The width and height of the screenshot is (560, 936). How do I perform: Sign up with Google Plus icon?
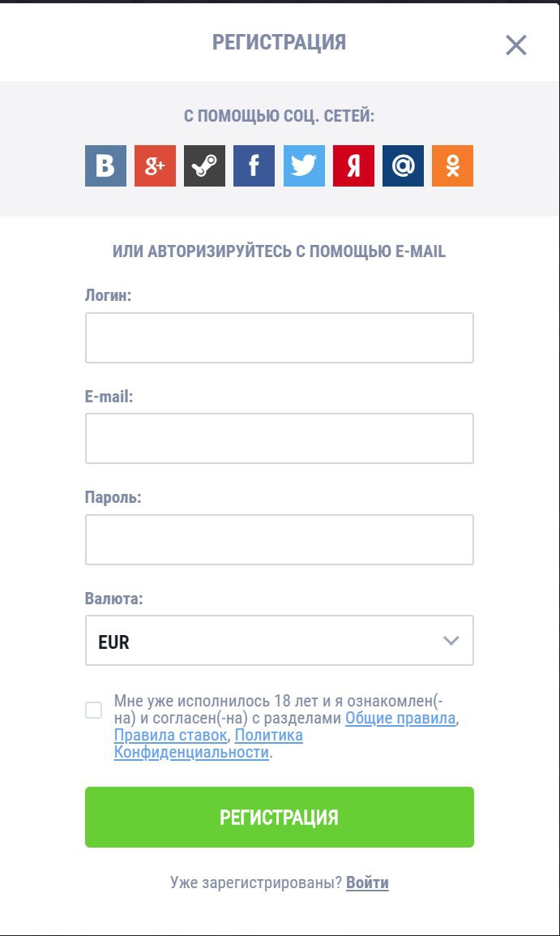(155, 166)
